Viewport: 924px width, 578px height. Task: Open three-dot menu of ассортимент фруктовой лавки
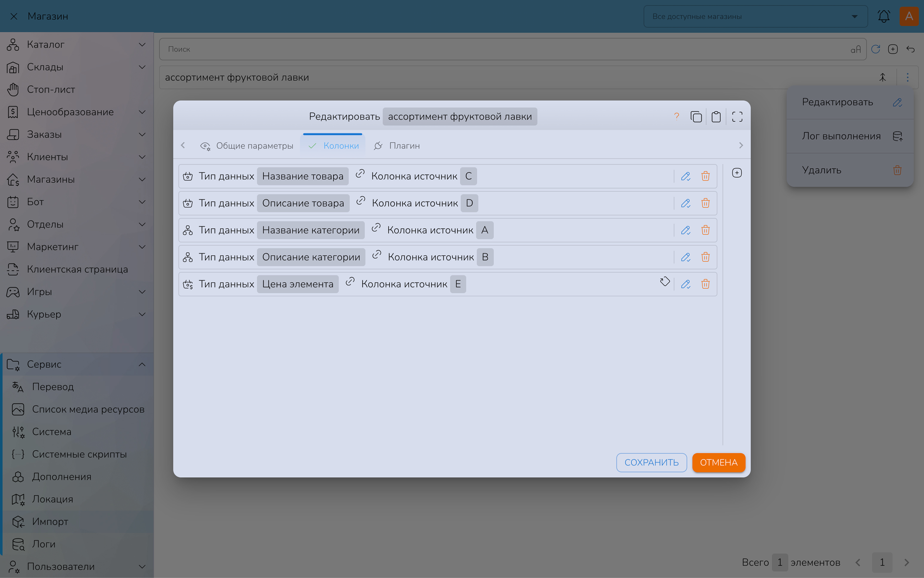908,77
